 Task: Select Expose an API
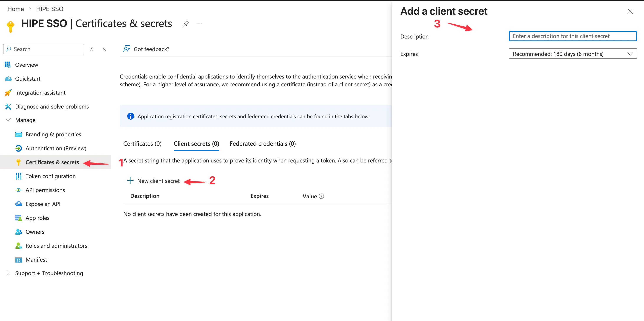coord(43,204)
